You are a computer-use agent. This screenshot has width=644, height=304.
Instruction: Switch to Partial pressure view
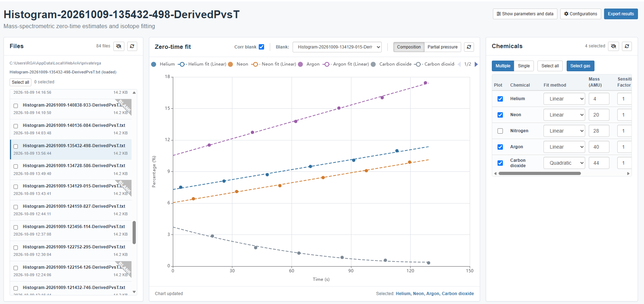pos(442,47)
